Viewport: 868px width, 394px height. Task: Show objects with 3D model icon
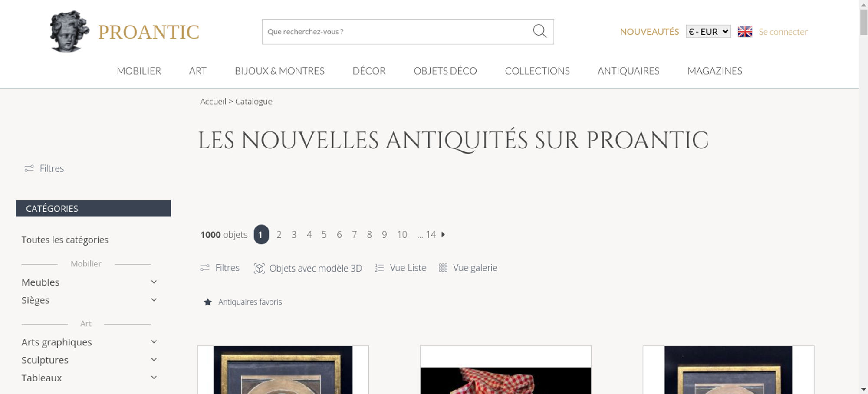point(259,268)
